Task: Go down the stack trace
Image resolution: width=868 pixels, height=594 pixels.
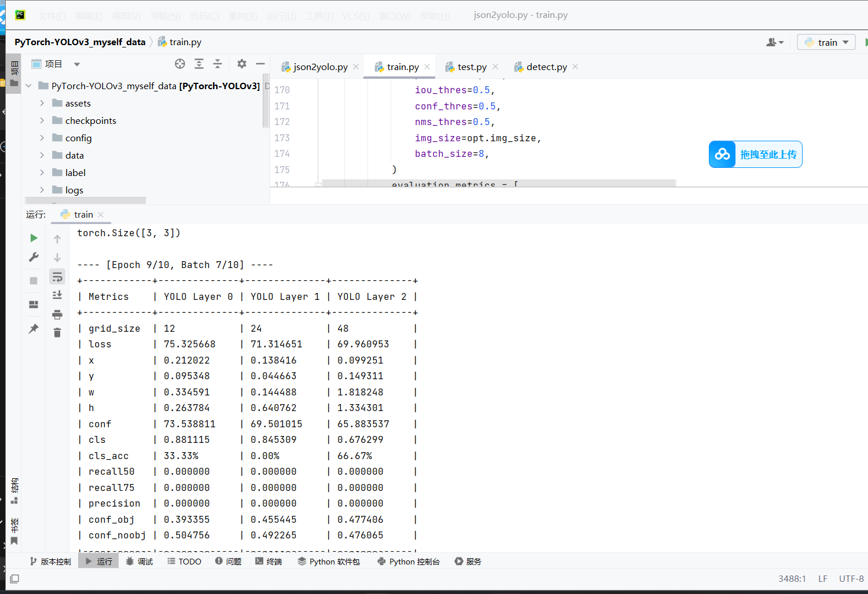Action: click(x=57, y=258)
